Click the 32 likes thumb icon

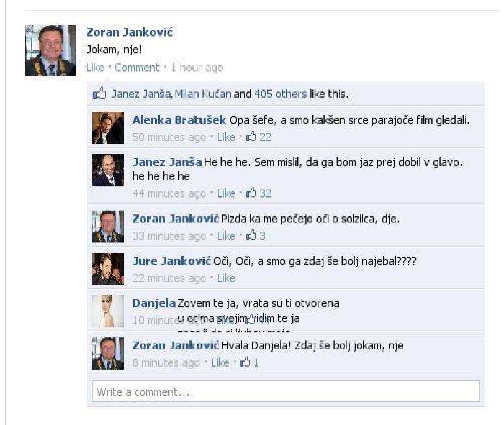251,193
